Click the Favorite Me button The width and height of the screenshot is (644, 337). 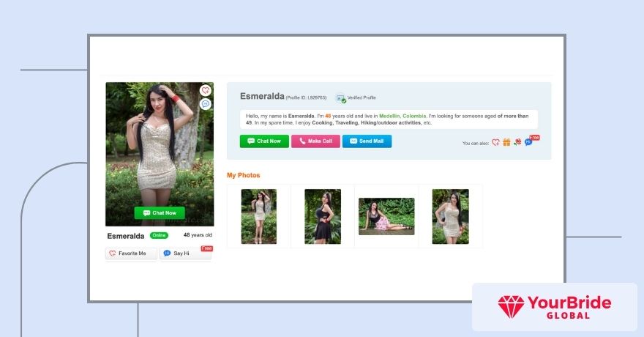coord(131,253)
